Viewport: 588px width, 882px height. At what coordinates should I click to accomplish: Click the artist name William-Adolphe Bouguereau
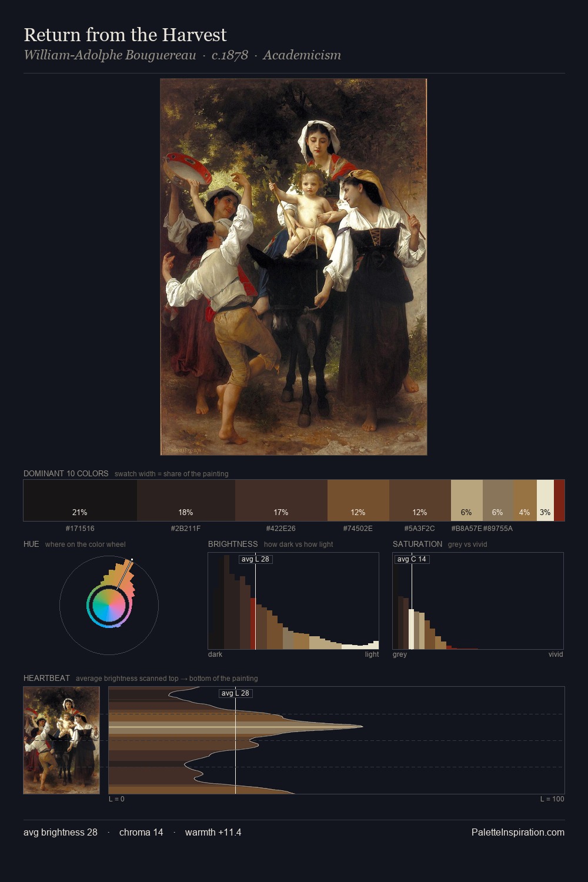point(110,55)
